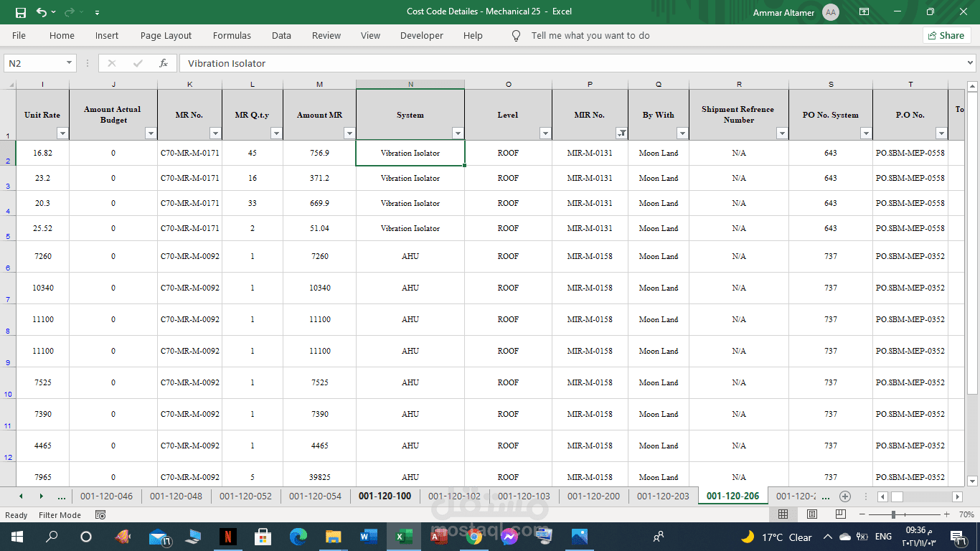Image resolution: width=980 pixels, height=551 pixels.
Task: Switch to Normal view
Action: tap(783, 515)
